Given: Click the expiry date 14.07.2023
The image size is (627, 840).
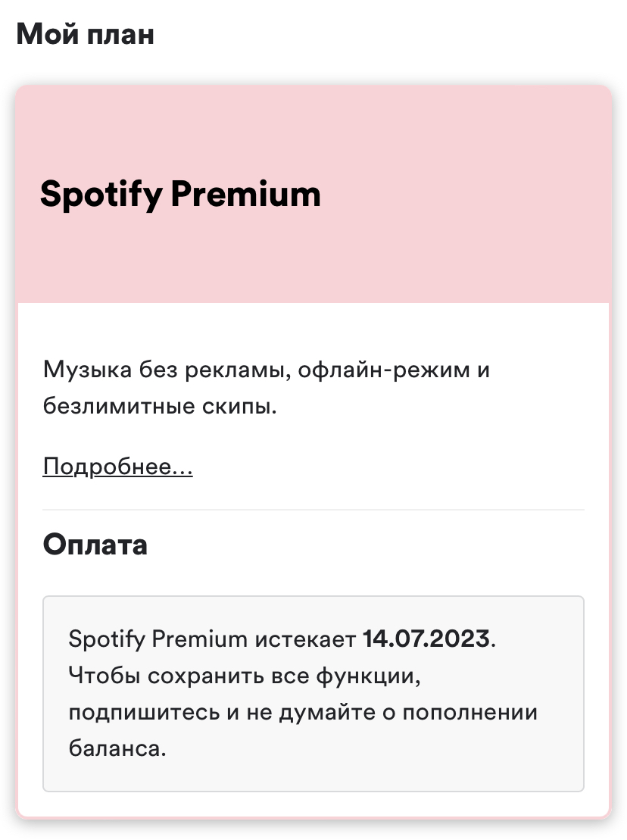Looking at the screenshot, I should click(426, 639).
